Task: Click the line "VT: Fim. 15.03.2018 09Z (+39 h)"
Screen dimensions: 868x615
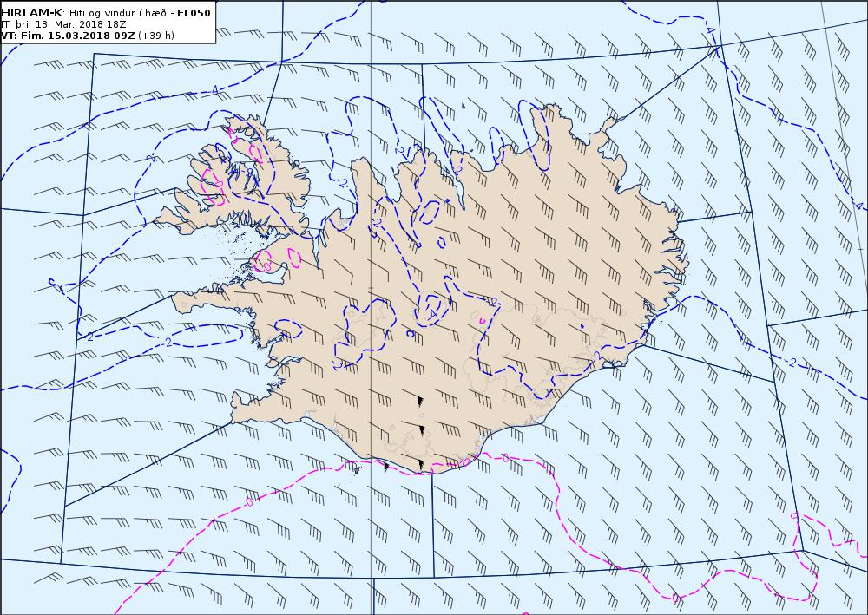Action: [x=88, y=36]
